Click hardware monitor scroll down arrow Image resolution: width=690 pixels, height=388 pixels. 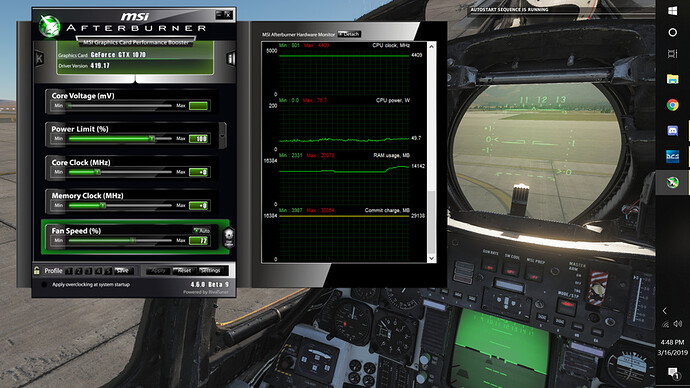(x=431, y=258)
